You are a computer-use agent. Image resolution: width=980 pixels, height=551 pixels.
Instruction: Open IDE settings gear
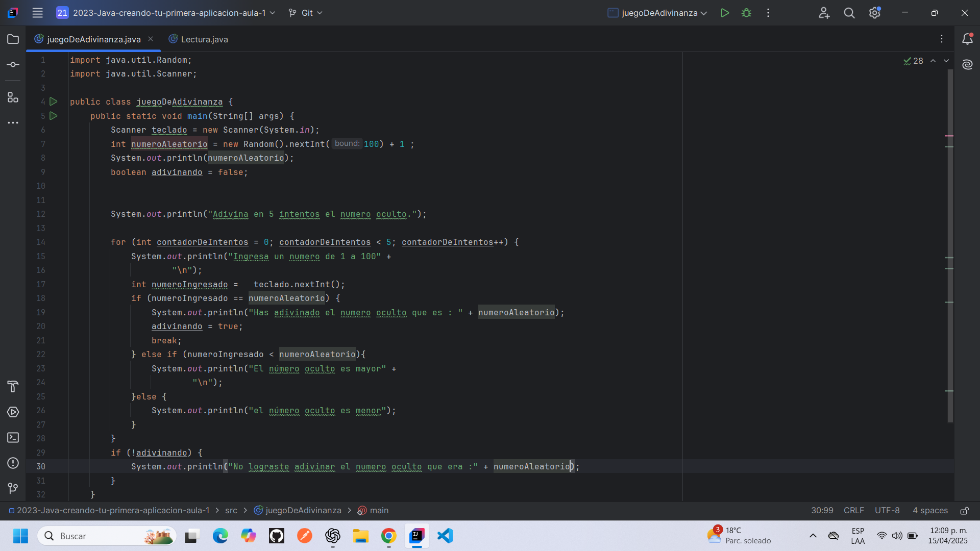[875, 13]
